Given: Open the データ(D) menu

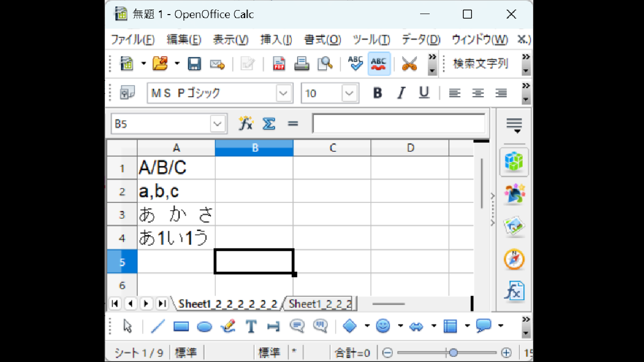Looking at the screenshot, I should [421, 40].
